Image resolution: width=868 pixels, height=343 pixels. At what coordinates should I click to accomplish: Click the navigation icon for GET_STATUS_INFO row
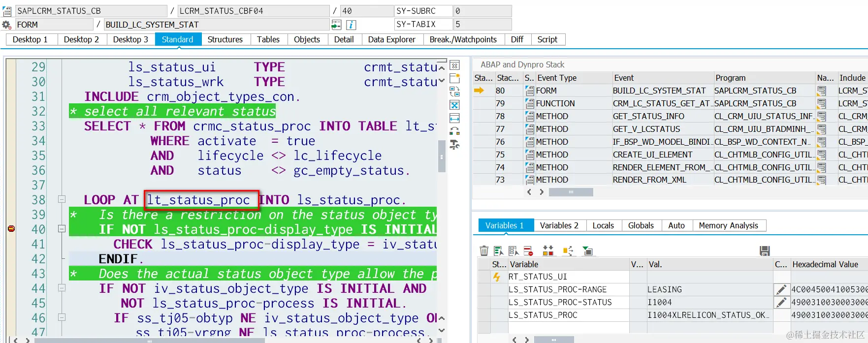pyautogui.click(x=822, y=116)
